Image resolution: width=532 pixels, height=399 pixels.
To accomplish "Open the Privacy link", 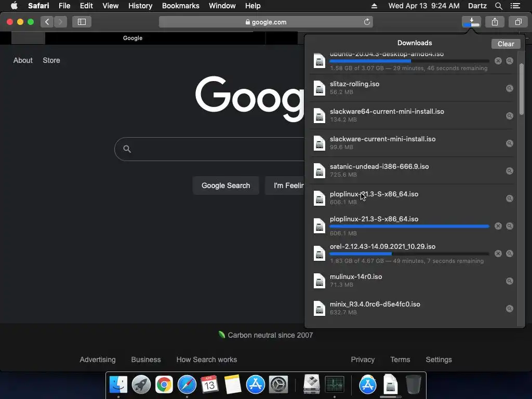I will [x=363, y=360].
